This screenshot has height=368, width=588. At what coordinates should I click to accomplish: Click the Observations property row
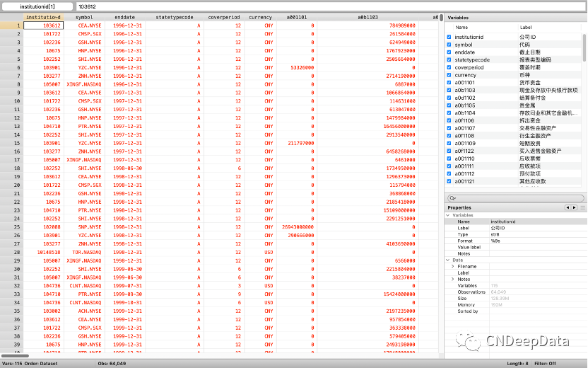point(515,292)
